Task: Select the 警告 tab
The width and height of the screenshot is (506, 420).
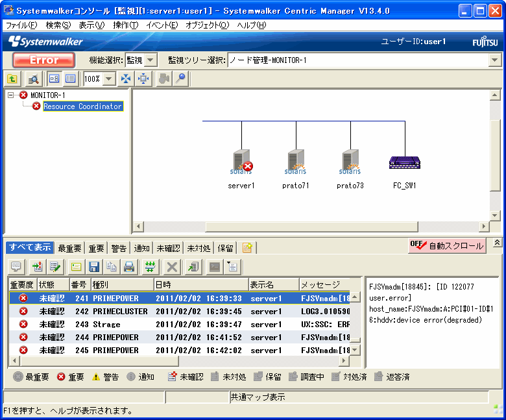Action: [x=119, y=248]
